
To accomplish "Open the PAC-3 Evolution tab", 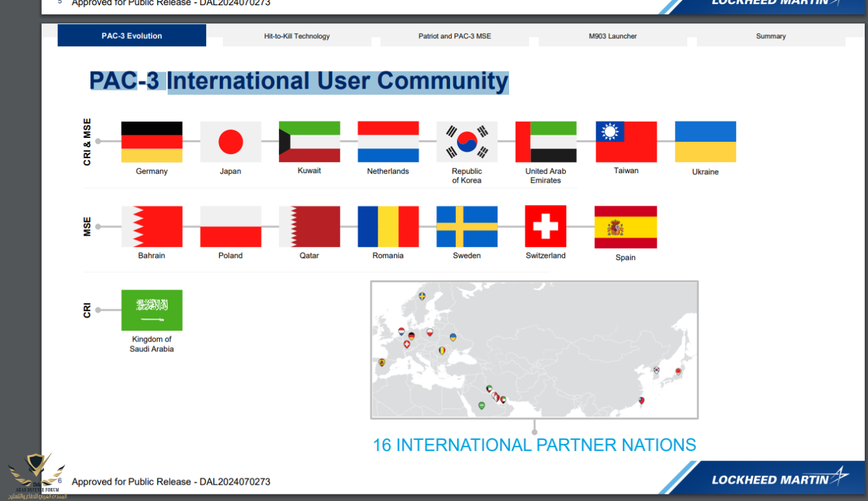I will pos(132,36).
